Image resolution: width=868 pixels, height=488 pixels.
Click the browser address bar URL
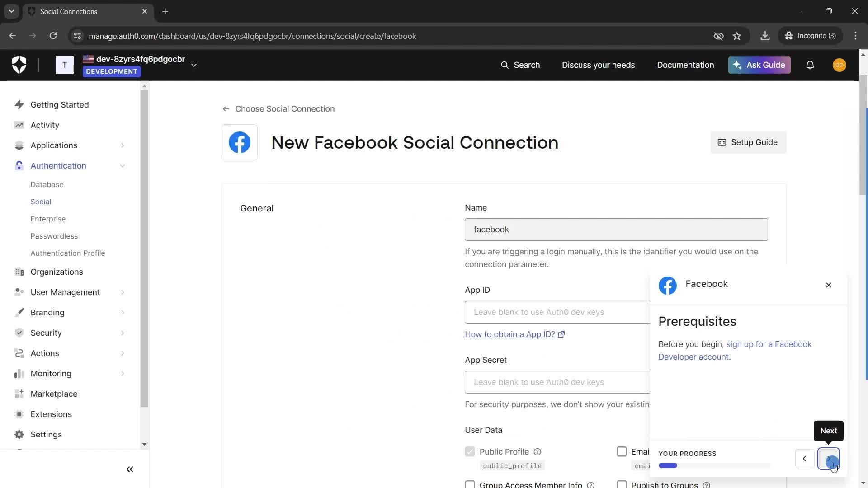[252, 36]
